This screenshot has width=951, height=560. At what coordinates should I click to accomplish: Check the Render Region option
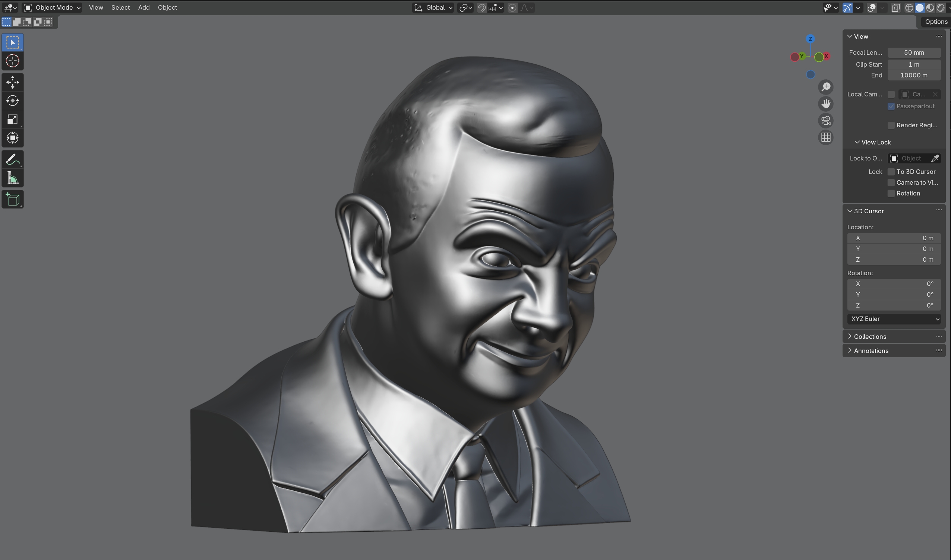pyautogui.click(x=891, y=125)
